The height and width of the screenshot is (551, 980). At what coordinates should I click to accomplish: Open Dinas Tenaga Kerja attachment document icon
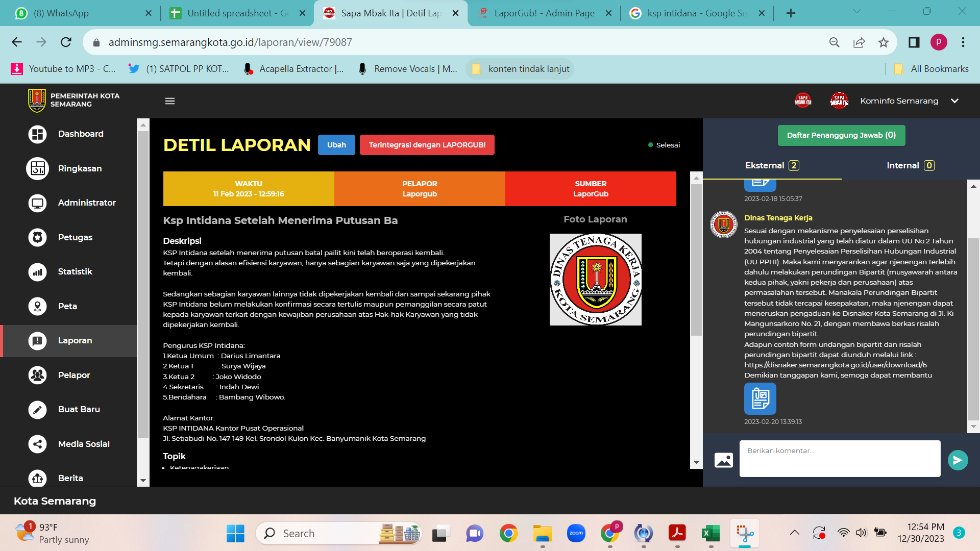pyautogui.click(x=760, y=398)
